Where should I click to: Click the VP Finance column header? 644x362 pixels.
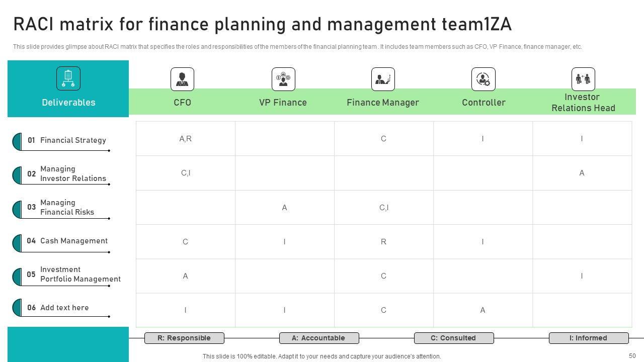(x=283, y=103)
